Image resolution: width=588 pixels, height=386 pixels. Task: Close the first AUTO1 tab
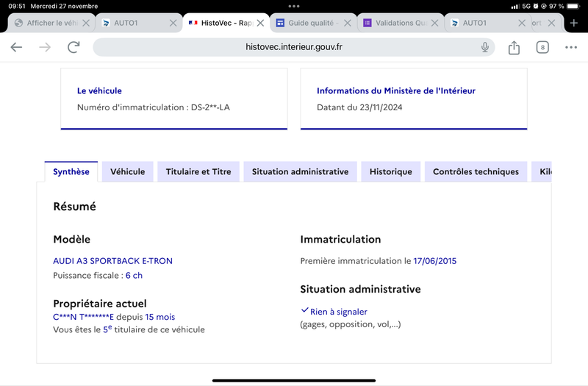(x=173, y=23)
